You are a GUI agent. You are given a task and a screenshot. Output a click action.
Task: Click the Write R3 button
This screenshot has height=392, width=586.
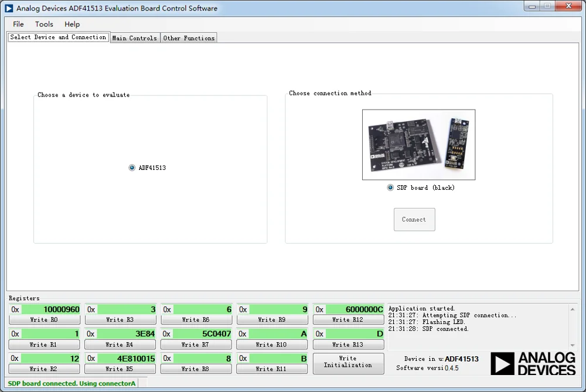(120, 319)
